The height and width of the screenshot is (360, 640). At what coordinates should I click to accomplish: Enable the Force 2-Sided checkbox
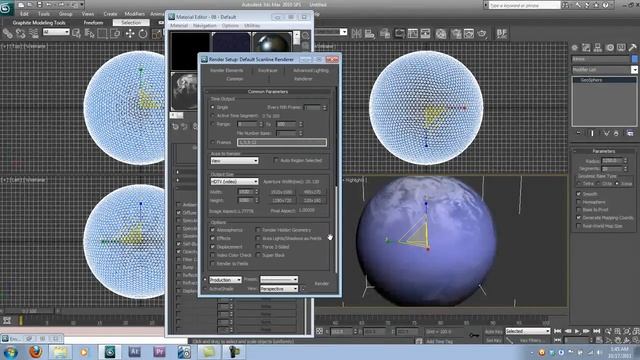tap(258, 247)
